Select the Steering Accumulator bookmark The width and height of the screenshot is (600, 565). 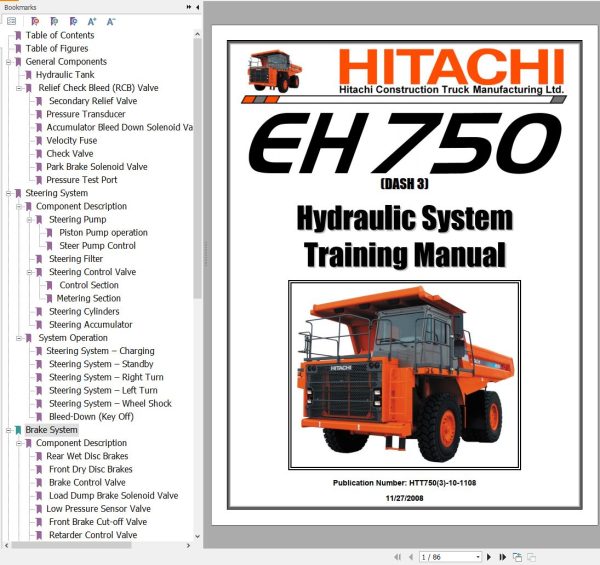[x=91, y=325]
